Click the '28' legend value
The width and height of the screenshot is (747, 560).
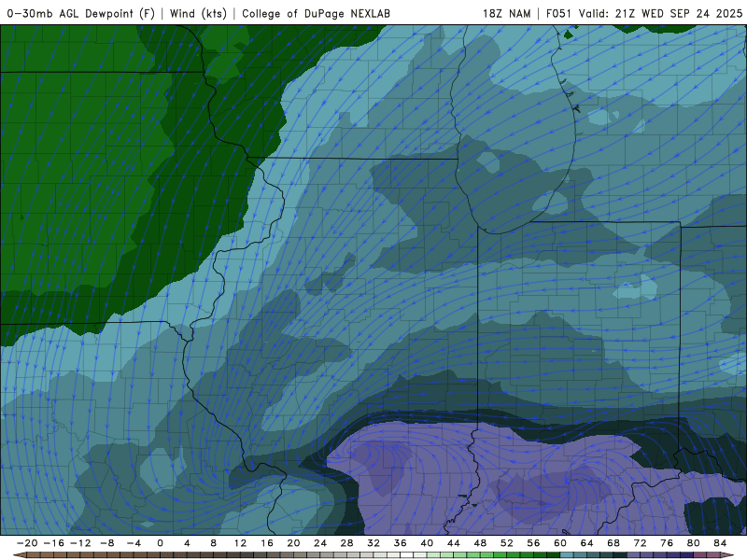346,543
